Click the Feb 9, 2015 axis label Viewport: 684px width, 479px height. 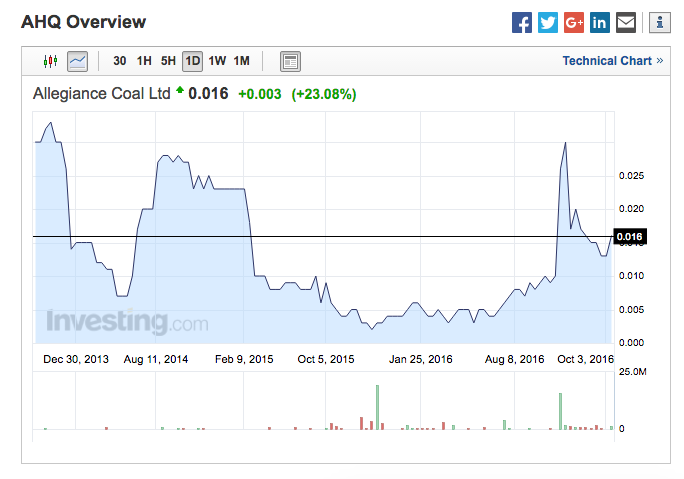244,359
